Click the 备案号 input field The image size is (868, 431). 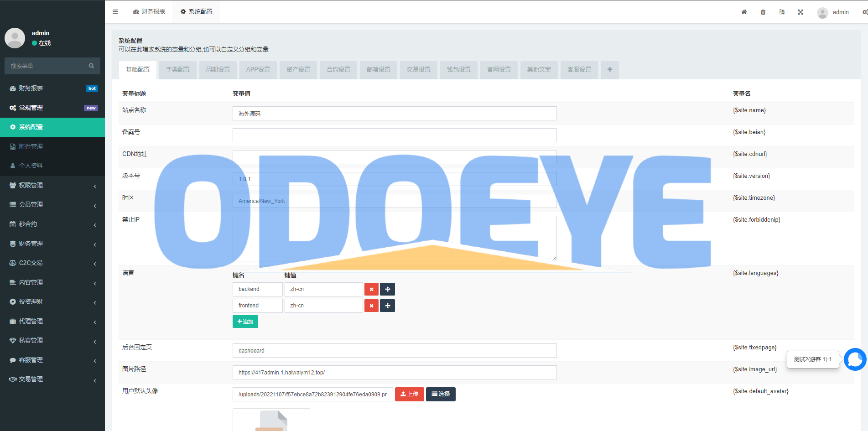[395, 135]
